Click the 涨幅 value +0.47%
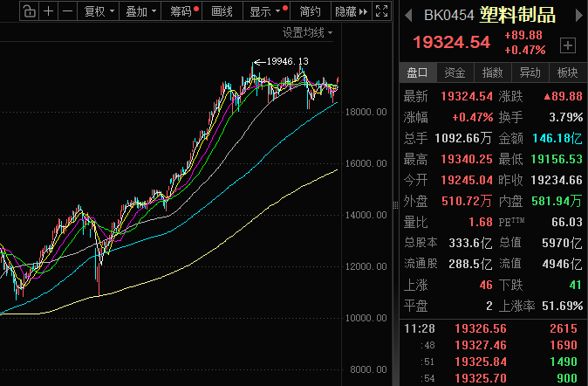 (473, 118)
